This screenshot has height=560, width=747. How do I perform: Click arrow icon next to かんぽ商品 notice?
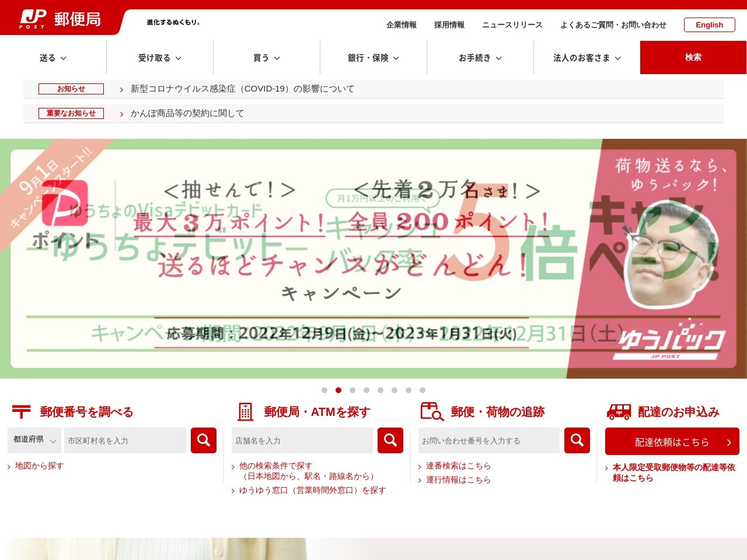[121, 114]
